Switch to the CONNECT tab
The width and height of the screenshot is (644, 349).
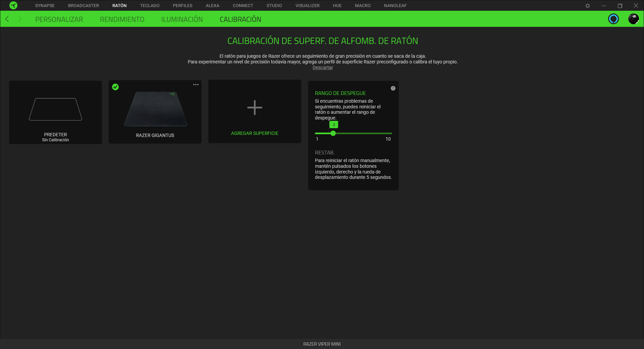click(243, 6)
